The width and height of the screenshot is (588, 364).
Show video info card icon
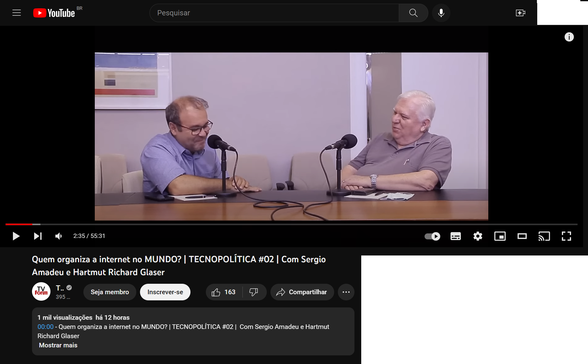point(569,37)
